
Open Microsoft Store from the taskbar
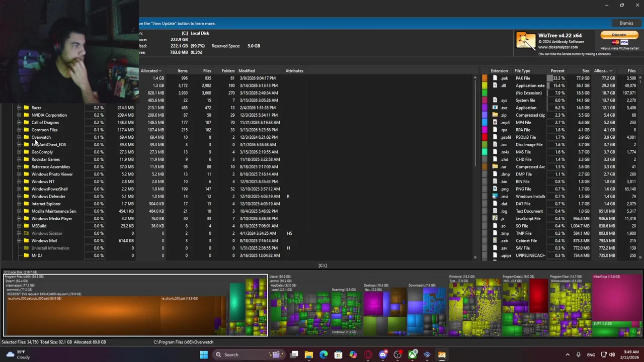point(338,354)
